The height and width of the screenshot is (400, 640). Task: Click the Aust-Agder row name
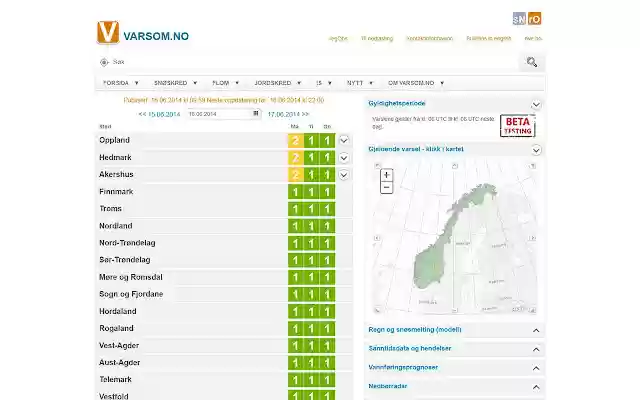[x=120, y=362]
